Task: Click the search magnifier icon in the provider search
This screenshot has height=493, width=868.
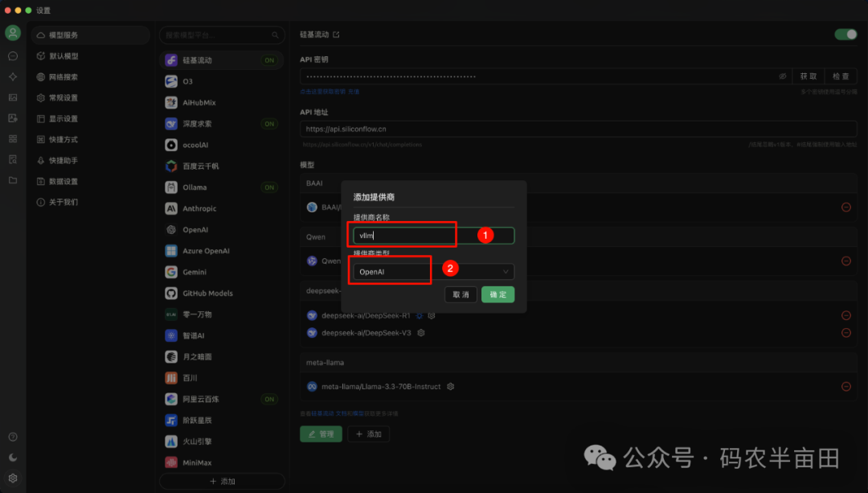Action: pos(275,35)
